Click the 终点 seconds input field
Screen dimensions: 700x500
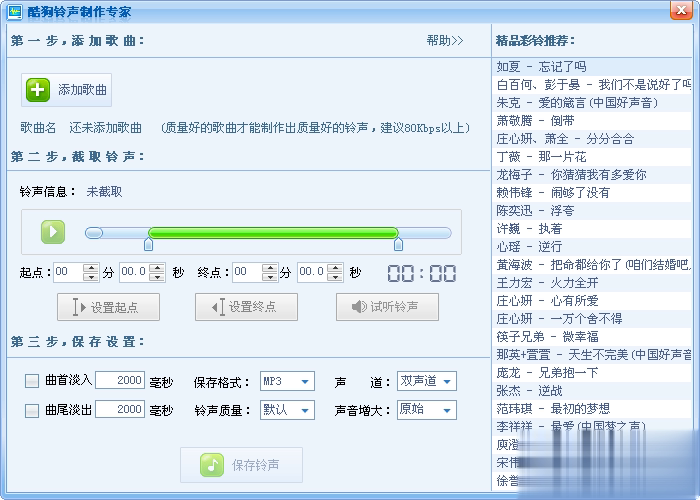coord(312,272)
